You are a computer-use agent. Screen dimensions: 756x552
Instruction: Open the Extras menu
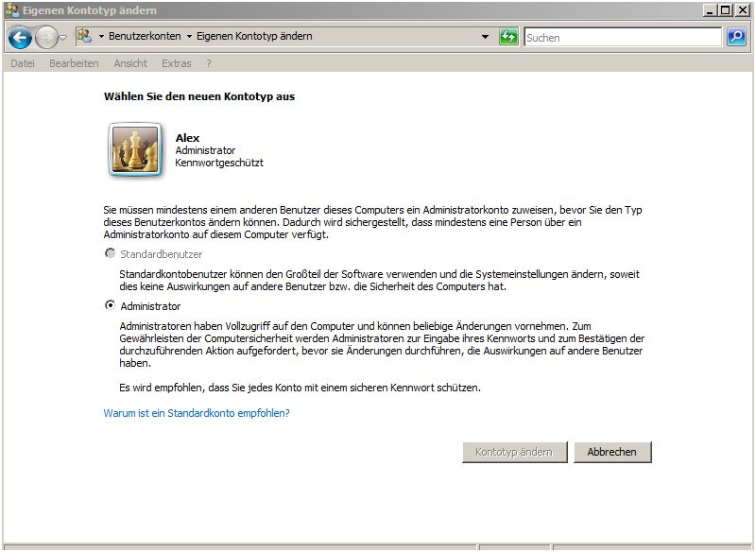[177, 63]
